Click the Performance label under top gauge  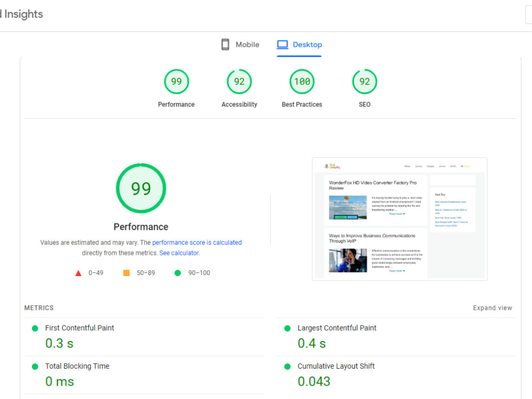176,104
